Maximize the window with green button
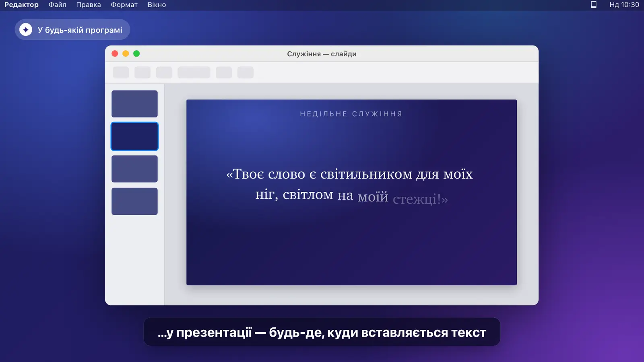The width and height of the screenshot is (644, 362). coord(136,53)
